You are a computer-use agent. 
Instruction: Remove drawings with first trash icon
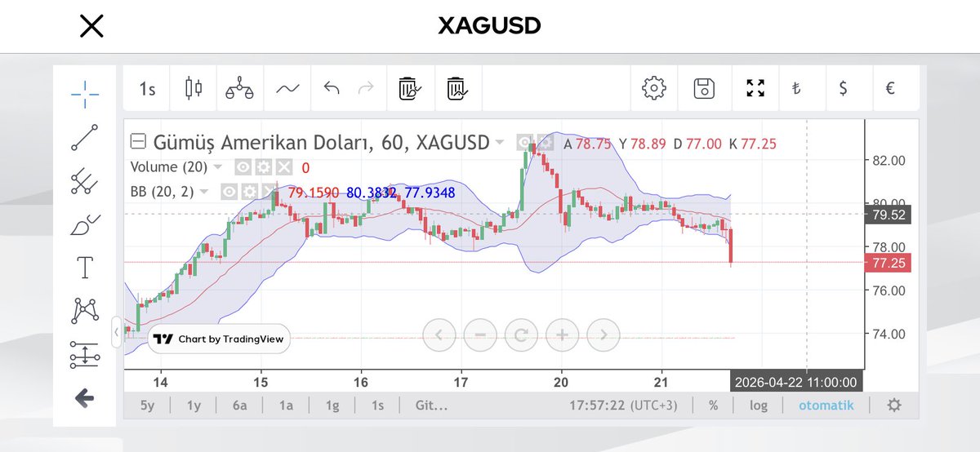point(408,88)
